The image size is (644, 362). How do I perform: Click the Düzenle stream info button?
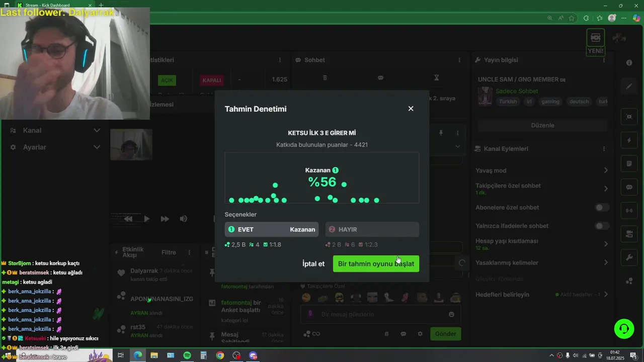542,125
